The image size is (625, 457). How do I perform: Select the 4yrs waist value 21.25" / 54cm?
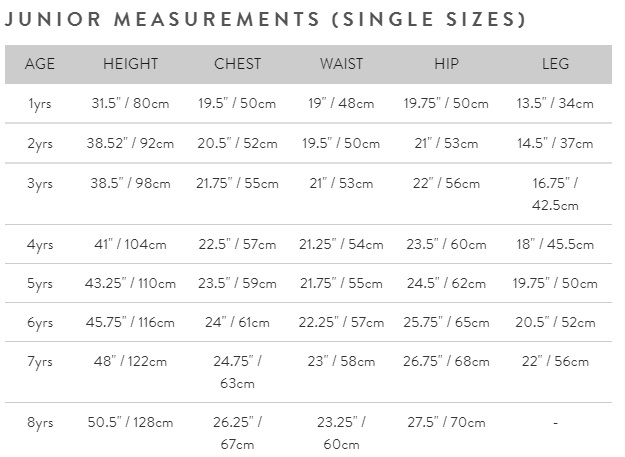341,244
